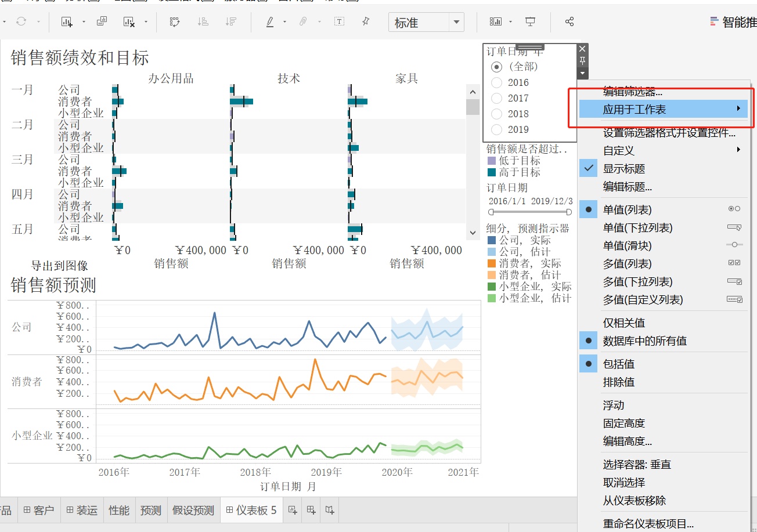Click the 低于目标 legend color swatch
The image size is (757, 532).
tap(492, 161)
